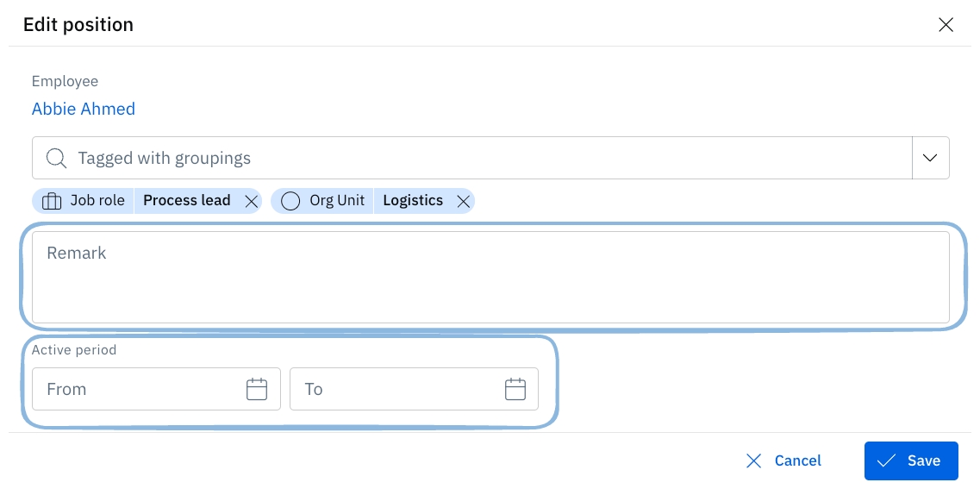Remove the Logistics tag
This screenshot has width=980, height=495.
pyautogui.click(x=463, y=201)
